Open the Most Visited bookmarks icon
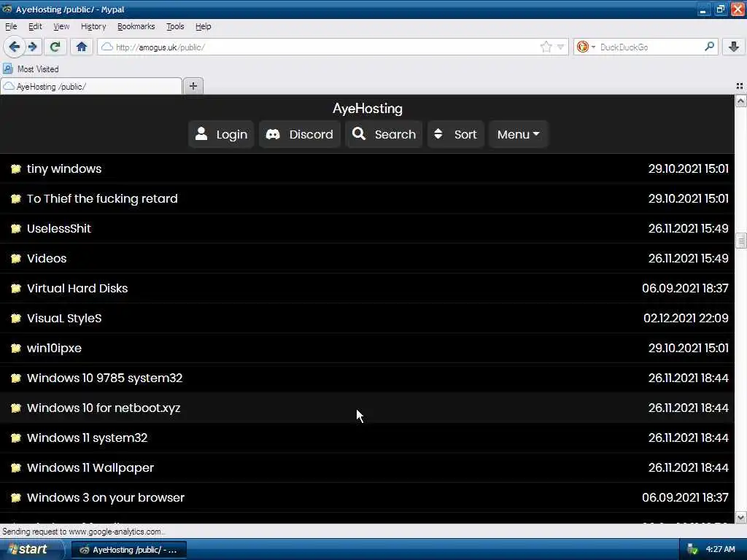This screenshot has height=560, width=747. point(7,69)
